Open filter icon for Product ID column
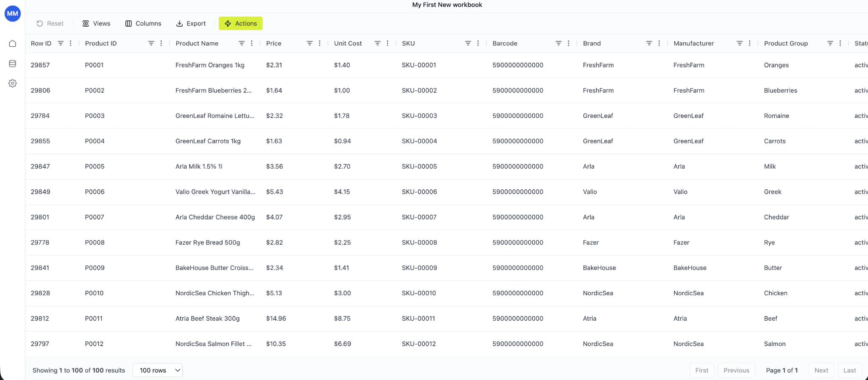Screen dimensions: 868x380 (x=151, y=43)
